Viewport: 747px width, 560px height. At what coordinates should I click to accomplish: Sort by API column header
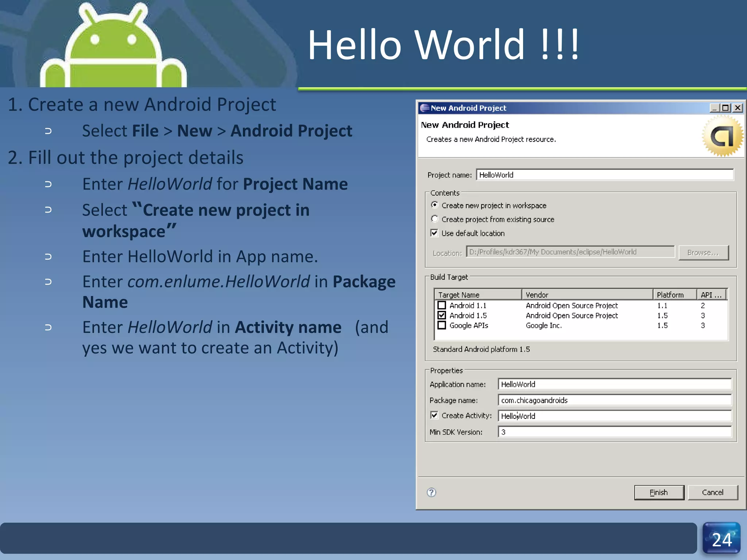coord(712,295)
